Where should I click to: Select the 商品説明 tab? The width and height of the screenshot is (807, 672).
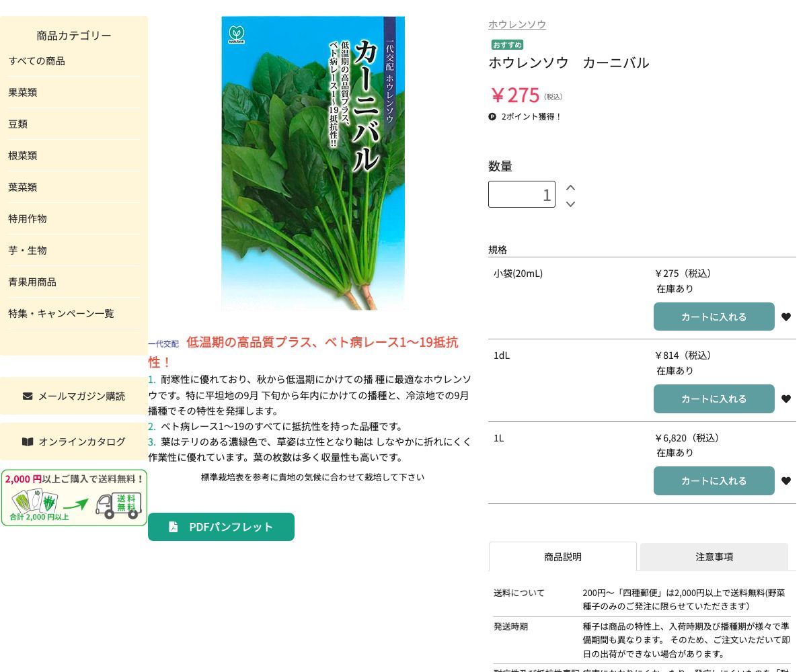point(562,556)
